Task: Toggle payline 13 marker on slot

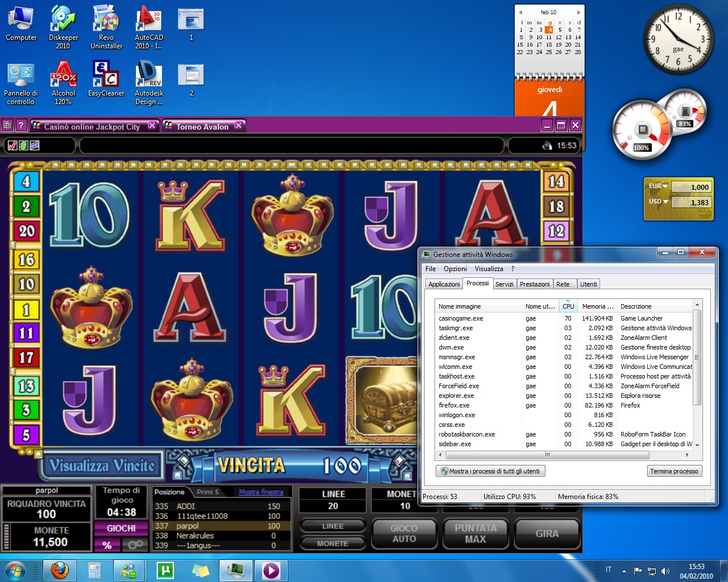Action: click(26, 386)
